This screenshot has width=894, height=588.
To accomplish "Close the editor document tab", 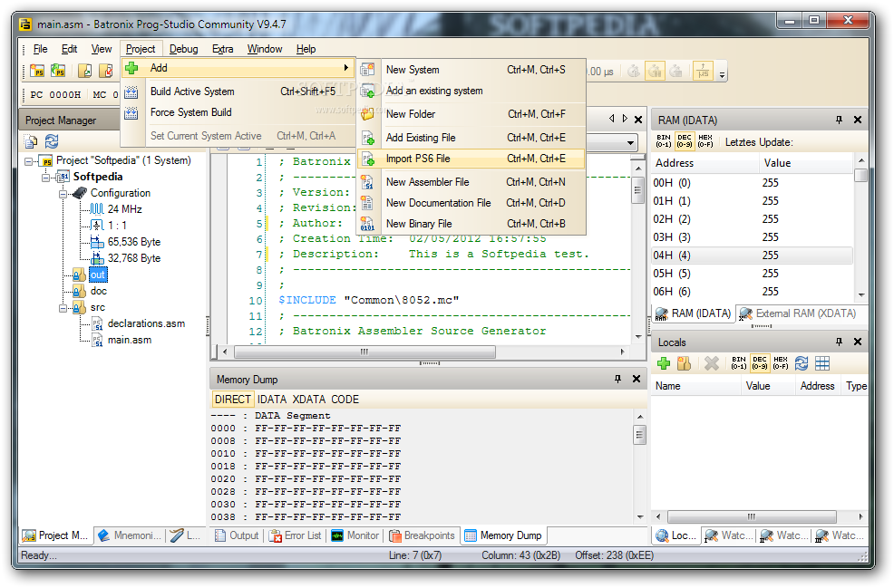I will (638, 119).
